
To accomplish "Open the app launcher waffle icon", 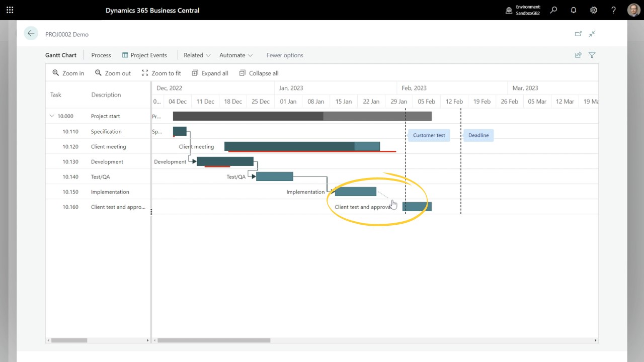I will click(x=10, y=10).
